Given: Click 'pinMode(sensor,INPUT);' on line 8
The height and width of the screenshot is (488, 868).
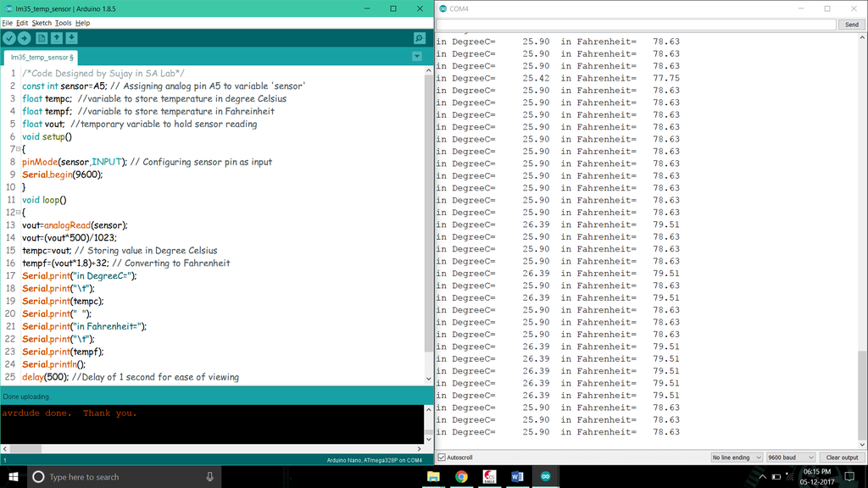Looking at the screenshot, I should tap(75, 162).
